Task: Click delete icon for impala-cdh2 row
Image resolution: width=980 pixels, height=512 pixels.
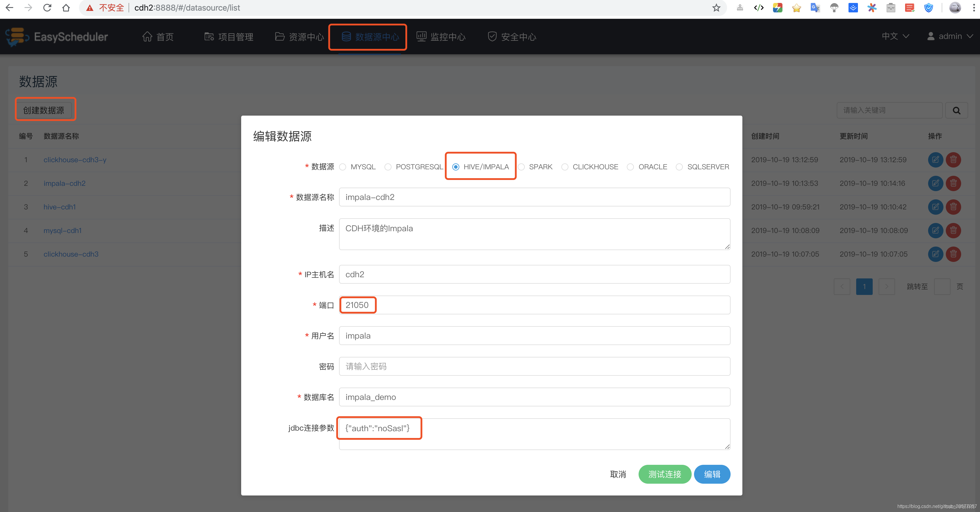Action: point(953,183)
